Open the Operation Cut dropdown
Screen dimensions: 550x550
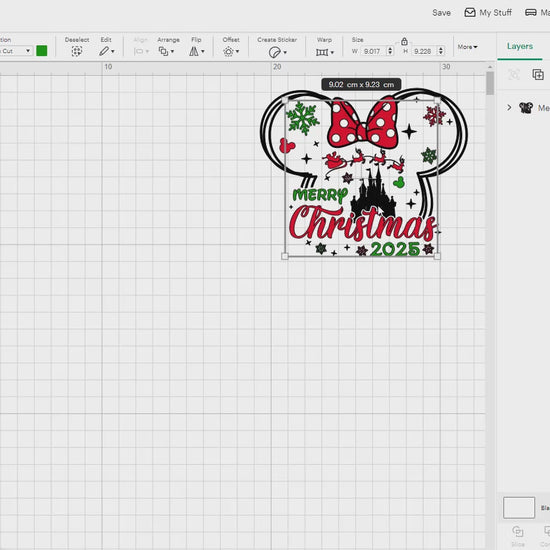pos(16,51)
